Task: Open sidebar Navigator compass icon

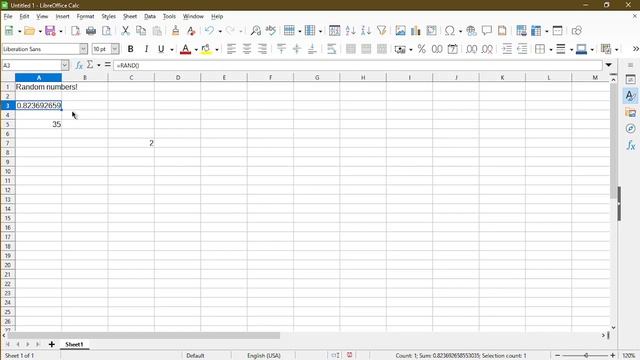Action: point(630,129)
